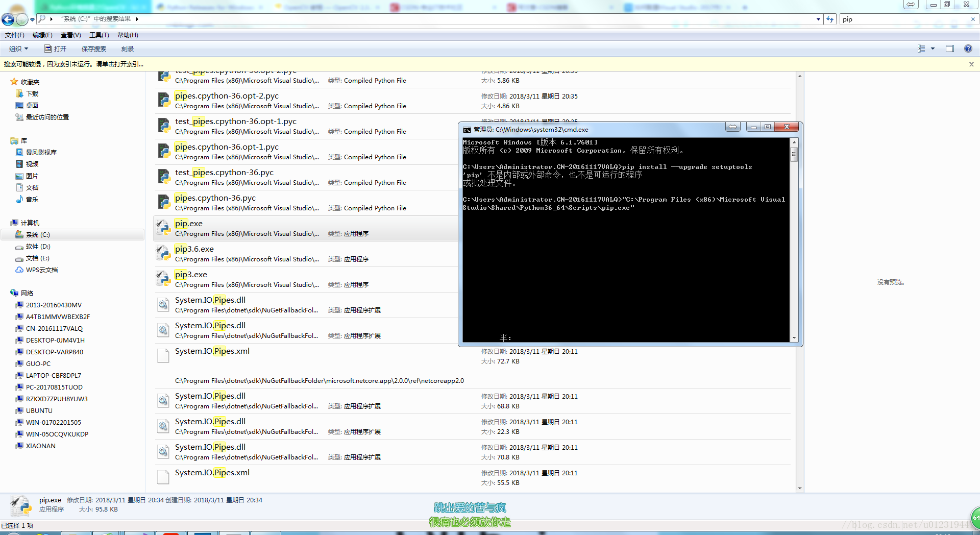The height and width of the screenshot is (535, 980).
Task: Open the 编辑(E) menu
Action: tap(42, 35)
